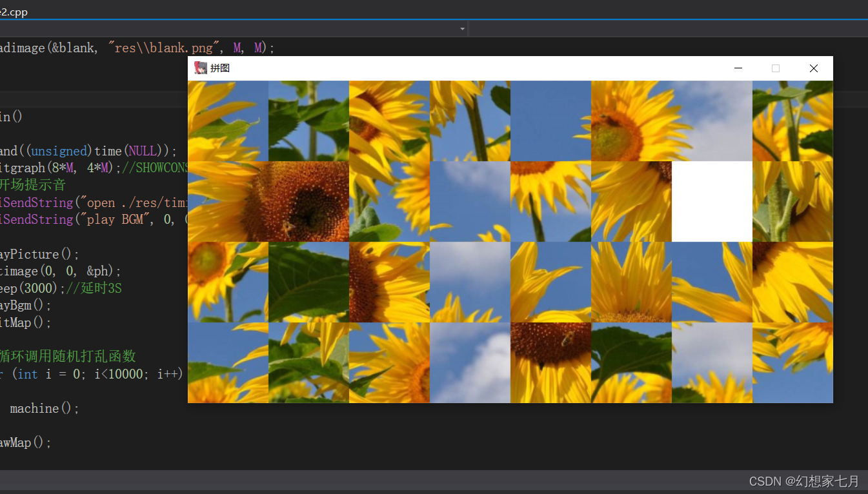Viewport: 868px width, 494px height.
Task: Click the maximize button of 拼图 window
Action: pyautogui.click(x=776, y=68)
